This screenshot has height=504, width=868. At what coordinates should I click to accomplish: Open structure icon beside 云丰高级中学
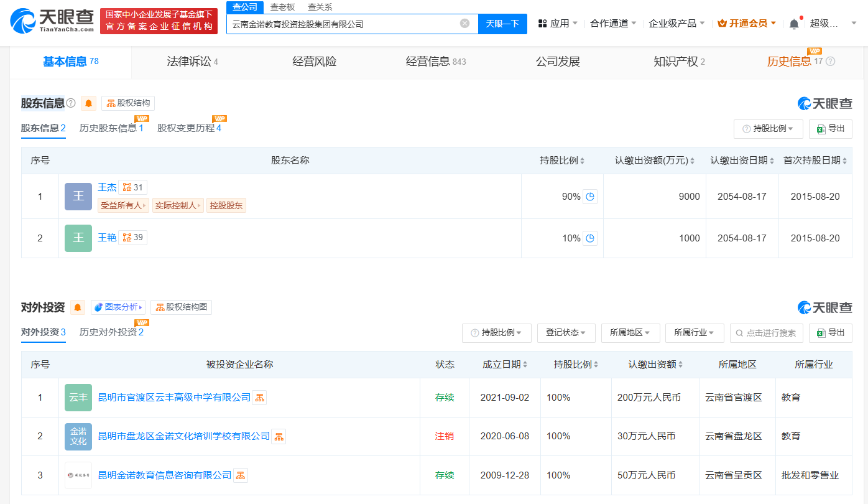[x=259, y=398]
